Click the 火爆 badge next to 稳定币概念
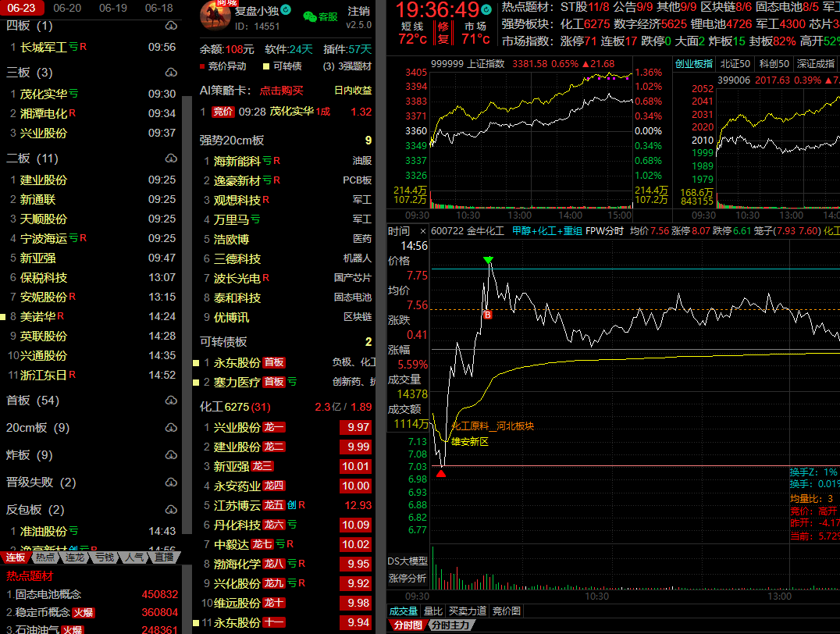 click(x=84, y=613)
